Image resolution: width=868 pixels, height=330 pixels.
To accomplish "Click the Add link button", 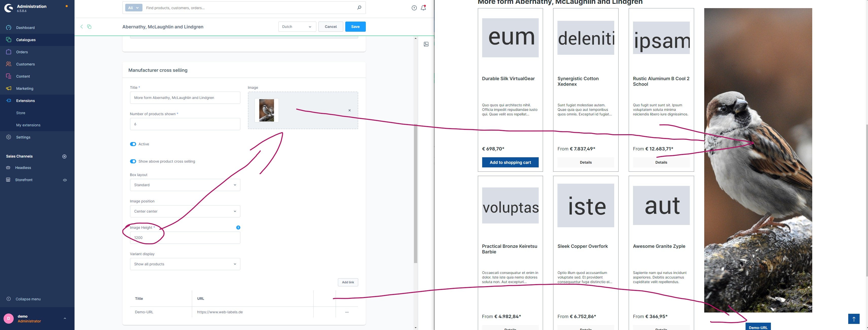I will (348, 283).
